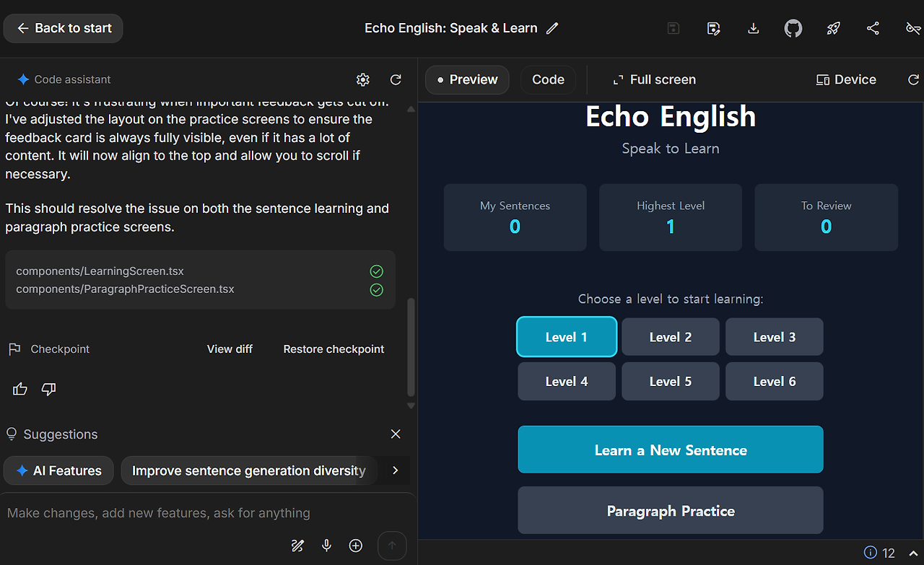Click the share icon in the top bar
This screenshot has height=565, width=924.
coord(873,28)
